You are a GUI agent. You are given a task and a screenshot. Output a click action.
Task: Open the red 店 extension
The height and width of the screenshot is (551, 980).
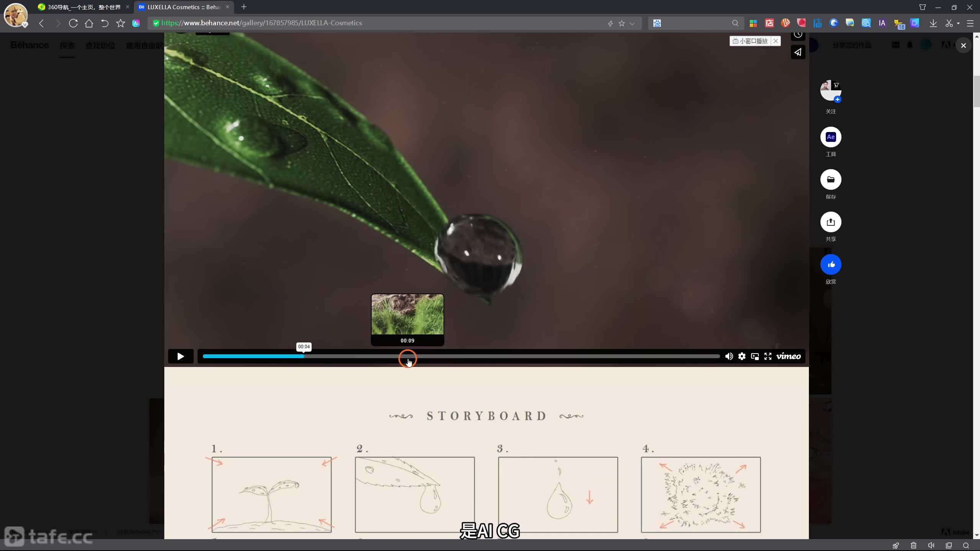pos(769,23)
